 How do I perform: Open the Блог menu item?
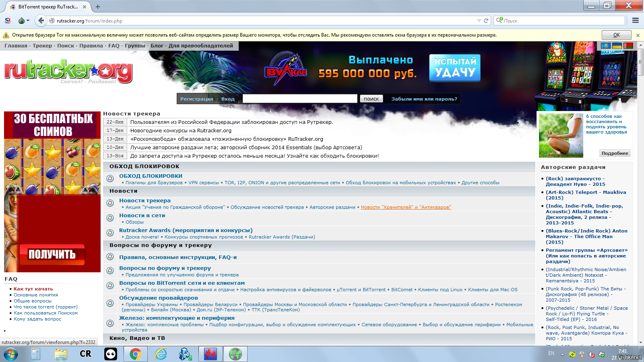point(157,46)
